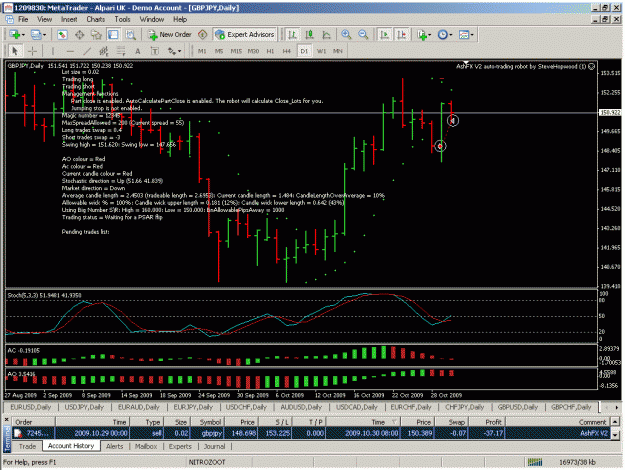
Task: Switch timeframe to W1
Action: click(x=321, y=51)
